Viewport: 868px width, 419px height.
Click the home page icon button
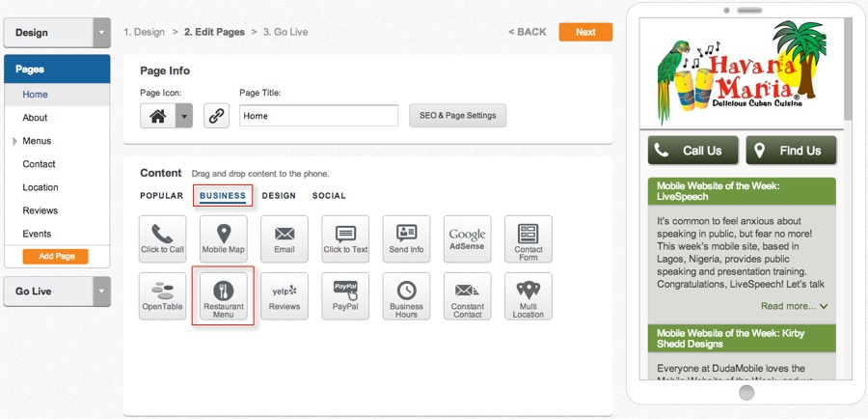click(158, 116)
